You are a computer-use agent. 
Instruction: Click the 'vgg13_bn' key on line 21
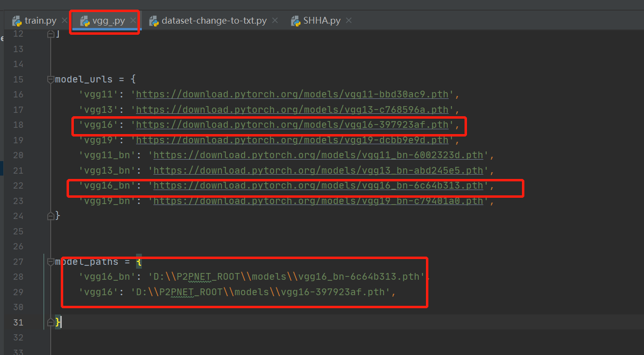click(107, 170)
